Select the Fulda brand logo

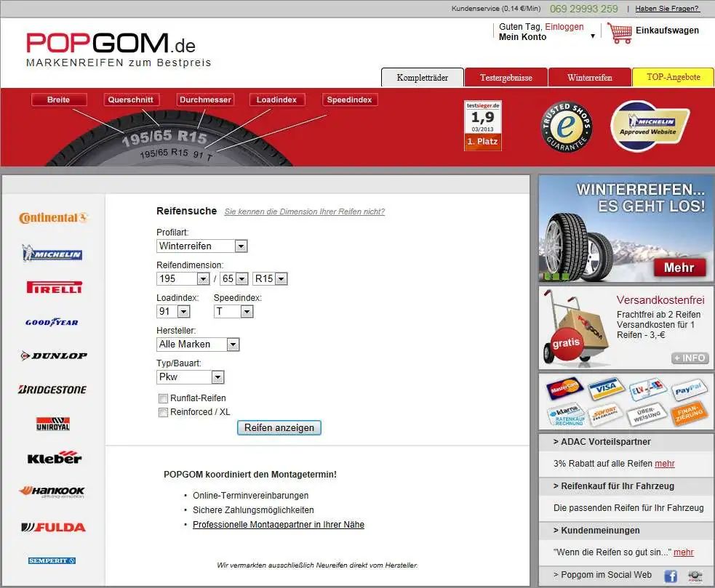[53, 528]
